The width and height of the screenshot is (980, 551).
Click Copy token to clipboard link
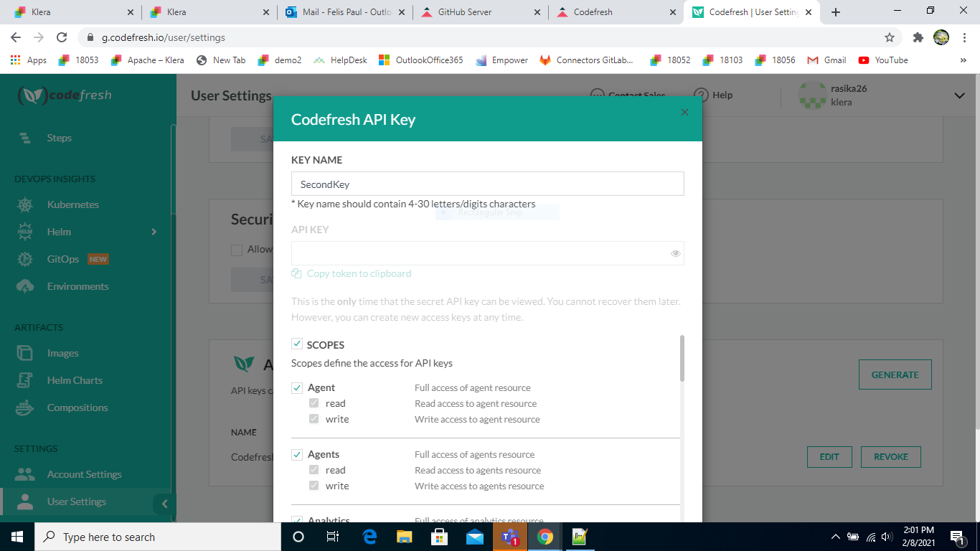point(359,273)
